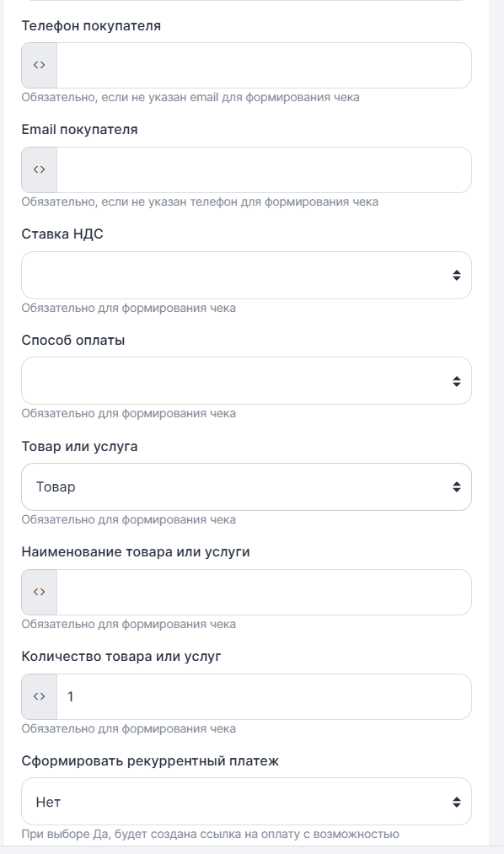Click the arrows icon on рекуррентный платеж selector
This screenshot has width=504, height=854.
coord(456,801)
